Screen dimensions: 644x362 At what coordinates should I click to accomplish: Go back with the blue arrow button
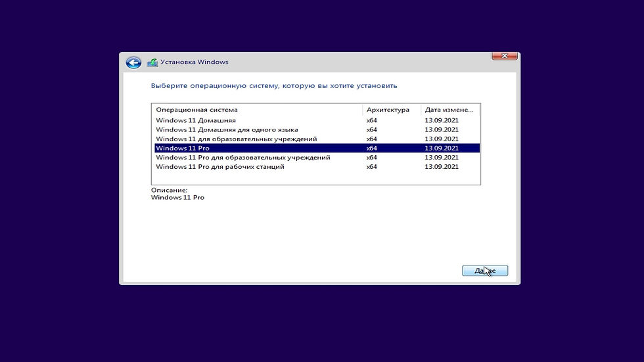[133, 62]
